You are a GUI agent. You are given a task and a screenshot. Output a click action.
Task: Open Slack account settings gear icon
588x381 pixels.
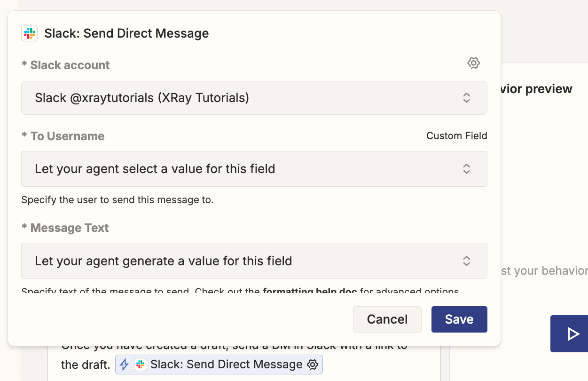pos(473,63)
